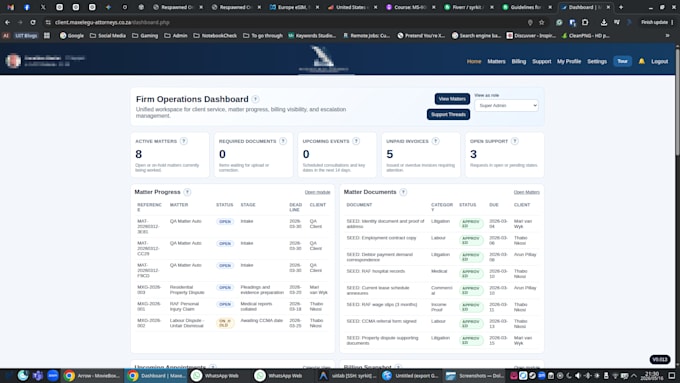Open the Facebook pinned tab

[x=27, y=7]
